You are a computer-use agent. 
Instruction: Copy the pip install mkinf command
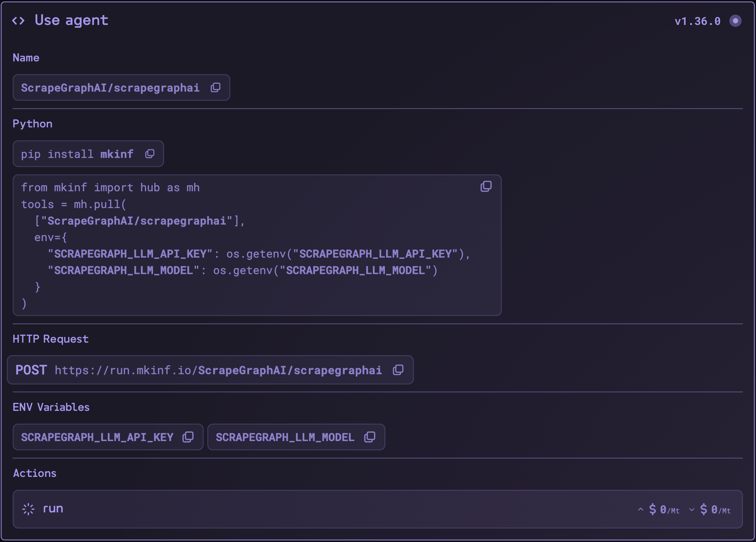tap(150, 154)
